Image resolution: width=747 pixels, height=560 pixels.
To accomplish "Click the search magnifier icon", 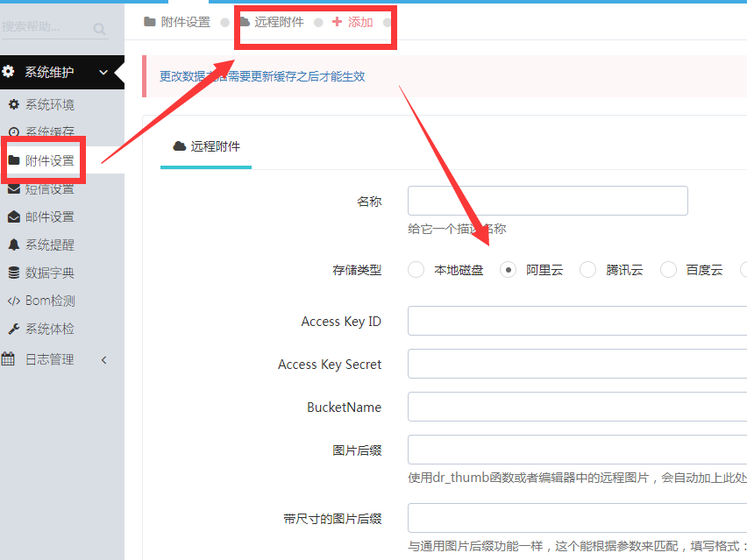I will [x=100, y=29].
